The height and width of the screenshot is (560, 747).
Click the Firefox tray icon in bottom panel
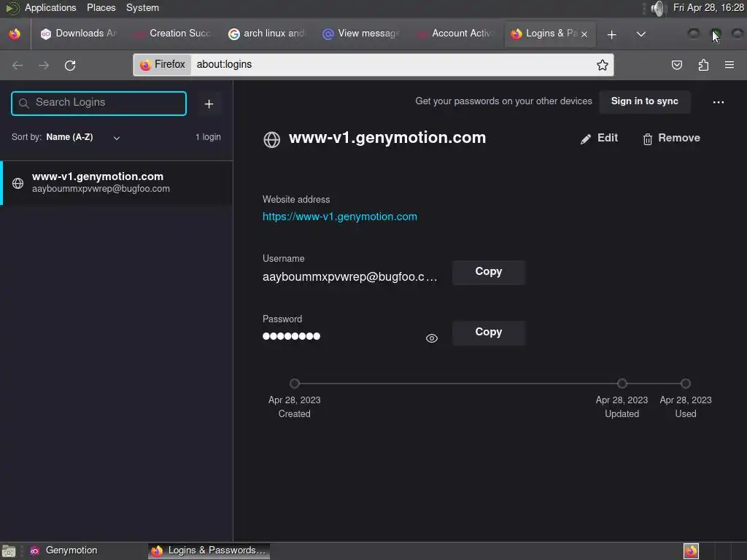click(x=691, y=551)
